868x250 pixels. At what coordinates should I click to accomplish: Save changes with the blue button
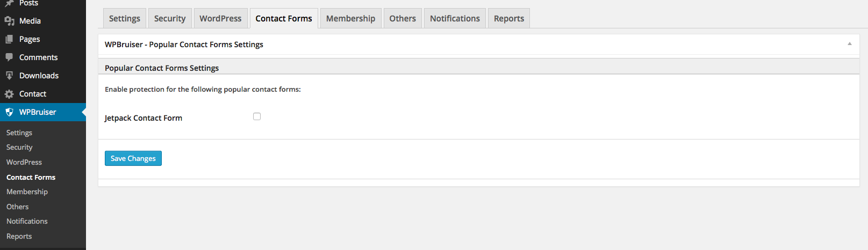tap(133, 158)
